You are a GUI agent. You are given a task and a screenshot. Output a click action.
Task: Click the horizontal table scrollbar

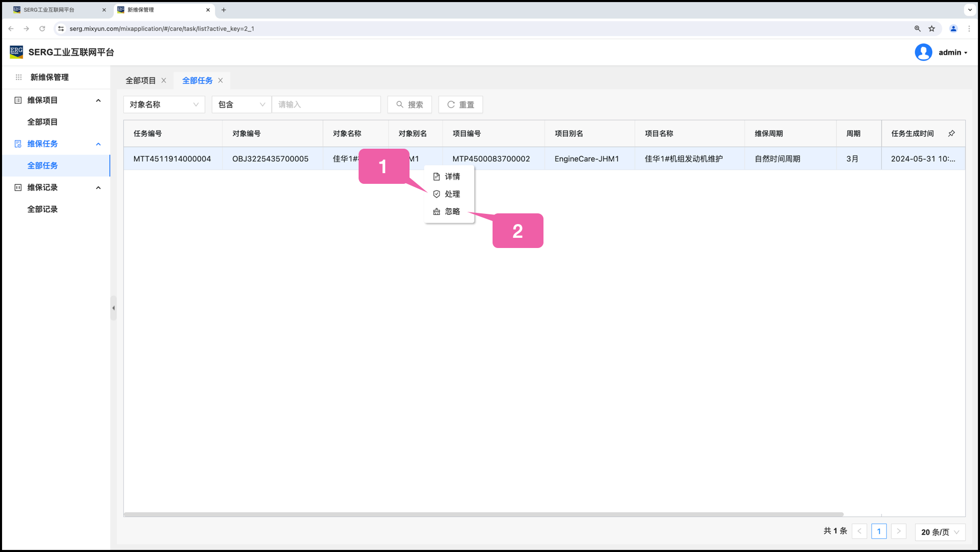click(483, 514)
